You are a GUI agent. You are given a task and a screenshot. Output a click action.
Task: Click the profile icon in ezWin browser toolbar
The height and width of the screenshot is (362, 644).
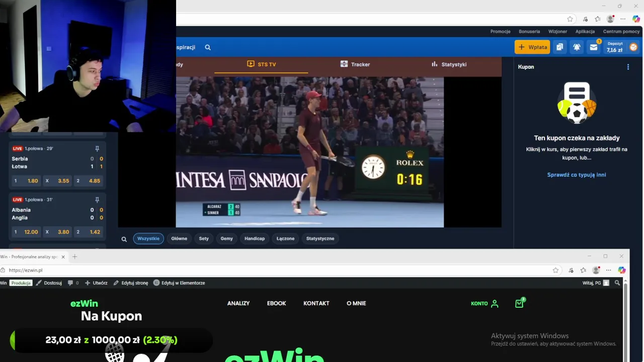coord(596,270)
